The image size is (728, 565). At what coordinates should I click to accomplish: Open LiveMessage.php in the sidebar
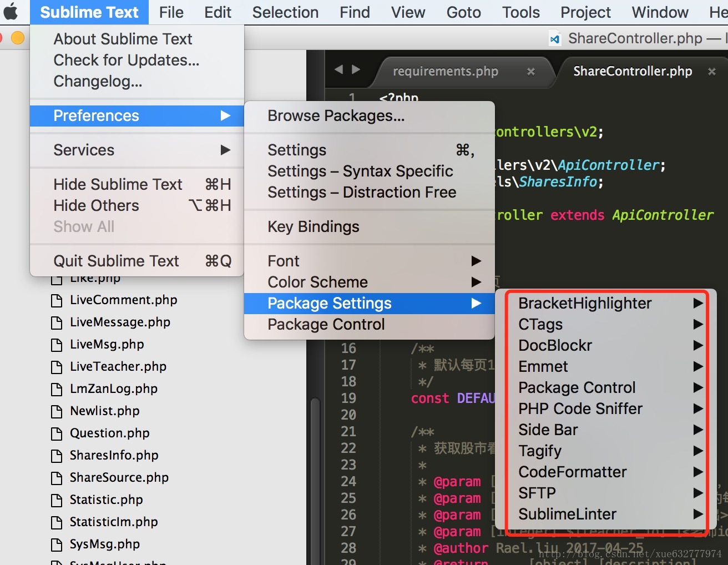(120, 322)
